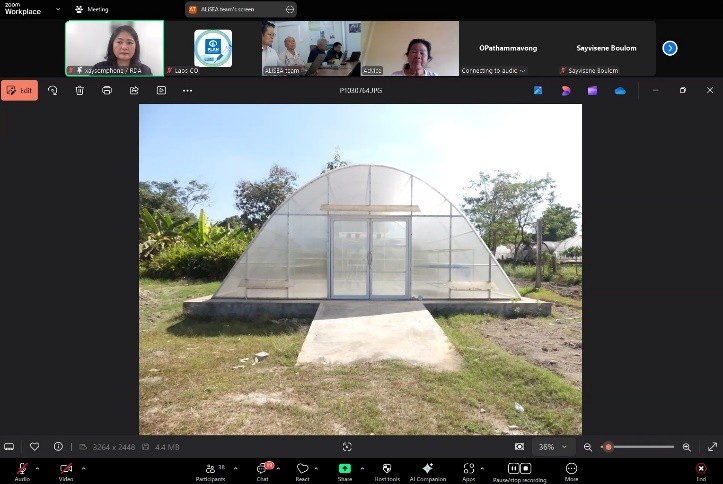Print the photo using printer icon
The height and width of the screenshot is (484, 723).
[x=107, y=90]
